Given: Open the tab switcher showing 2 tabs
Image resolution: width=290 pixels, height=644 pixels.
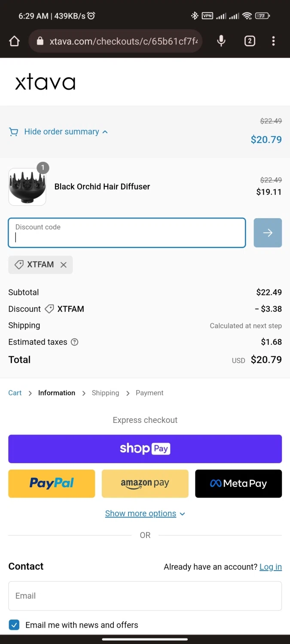Looking at the screenshot, I should tap(250, 41).
